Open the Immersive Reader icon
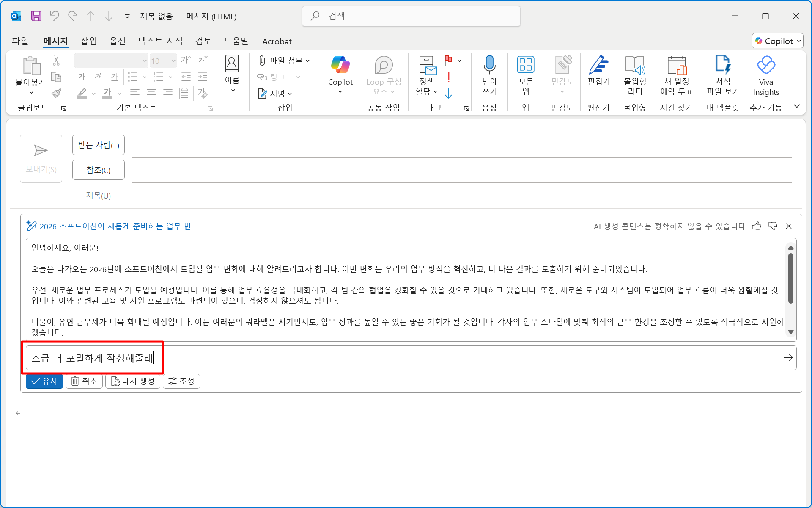The height and width of the screenshot is (508, 812). click(x=634, y=65)
